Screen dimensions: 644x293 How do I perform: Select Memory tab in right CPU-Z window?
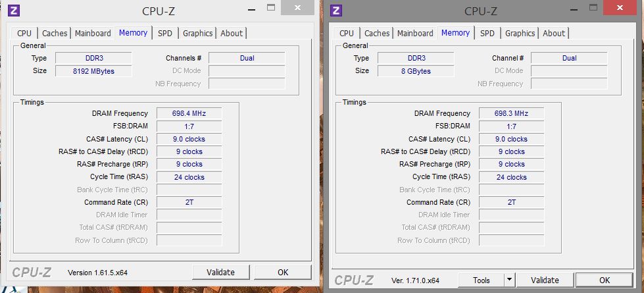455,33
